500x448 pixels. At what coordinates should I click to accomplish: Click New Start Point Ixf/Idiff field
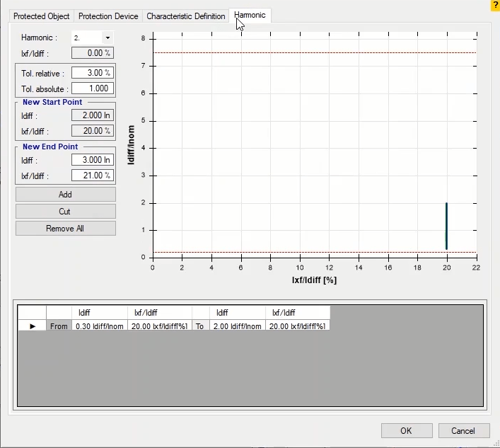(x=92, y=131)
